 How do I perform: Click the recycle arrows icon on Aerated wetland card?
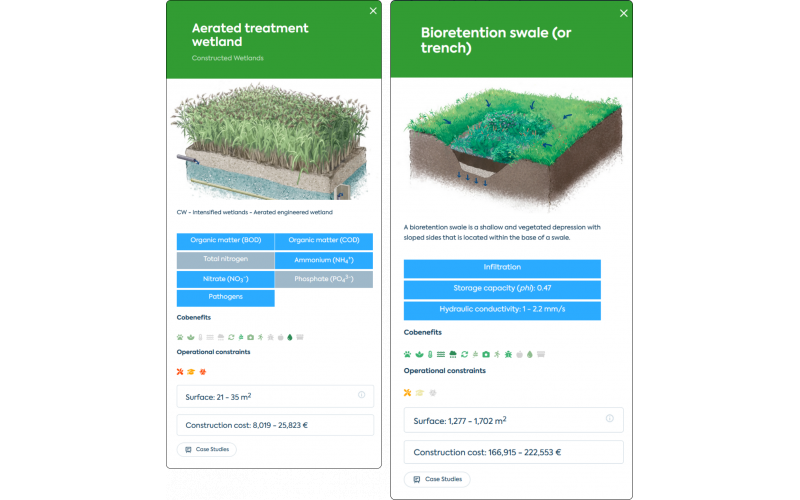pos(231,337)
